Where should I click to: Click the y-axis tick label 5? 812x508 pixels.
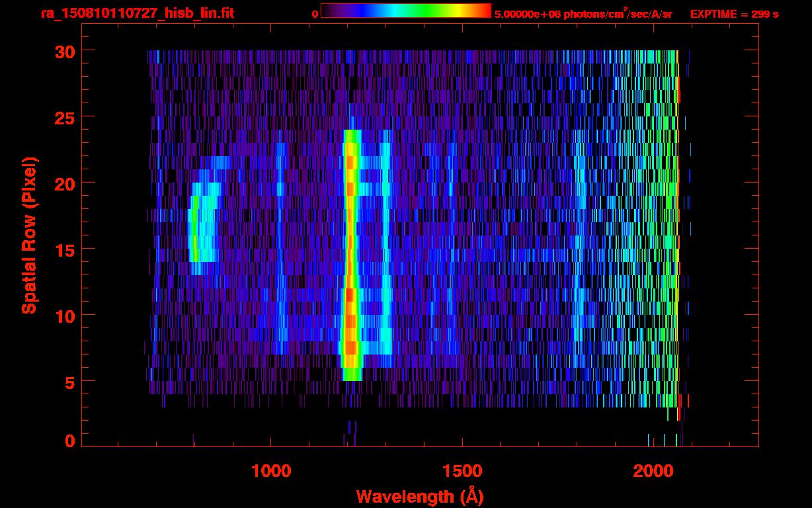click(69, 382)
